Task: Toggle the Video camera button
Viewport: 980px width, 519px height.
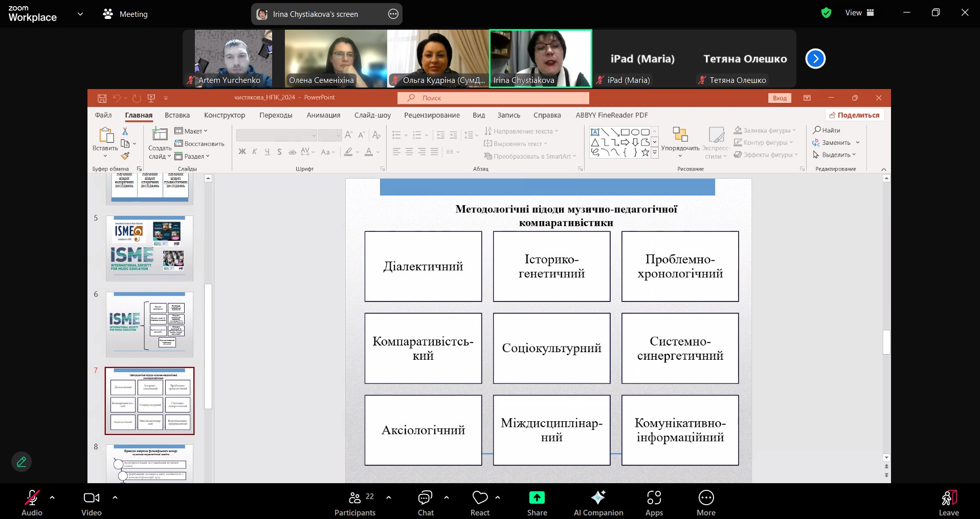Action: coord(92,503)
